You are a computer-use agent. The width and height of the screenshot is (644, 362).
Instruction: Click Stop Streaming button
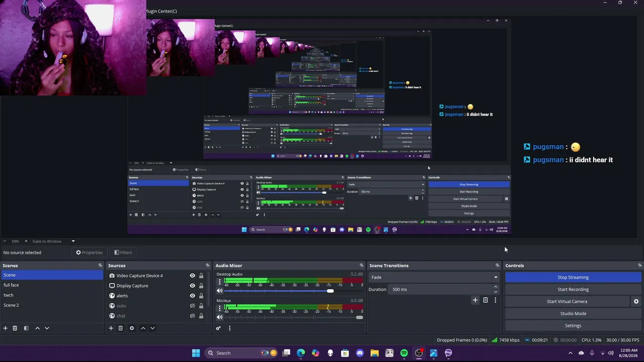(x=573, y=277)
